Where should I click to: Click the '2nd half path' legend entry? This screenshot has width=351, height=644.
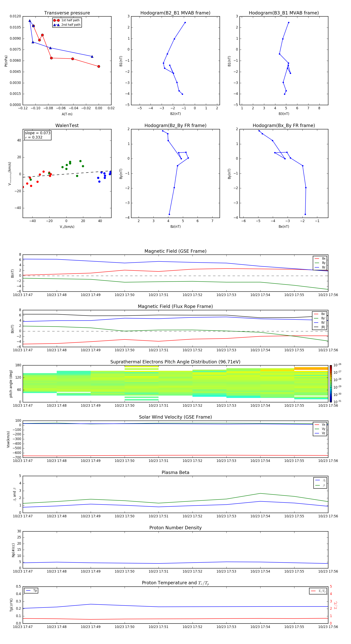[67, 25]
